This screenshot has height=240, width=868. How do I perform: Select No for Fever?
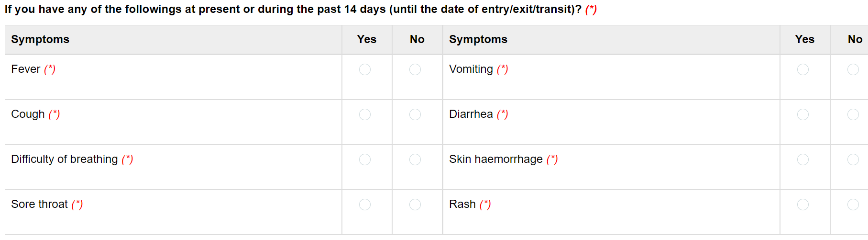[415, 69]
